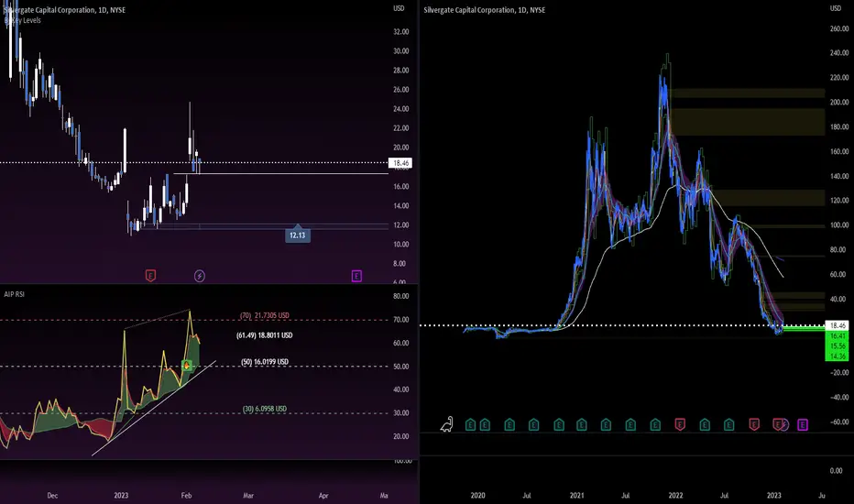Click the USD currency label on right chart
Screen dimensions: 854x504
point(836,8)
